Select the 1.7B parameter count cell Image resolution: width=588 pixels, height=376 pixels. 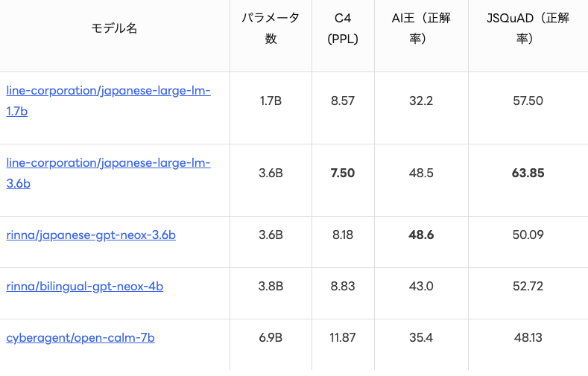click(271, 101)
